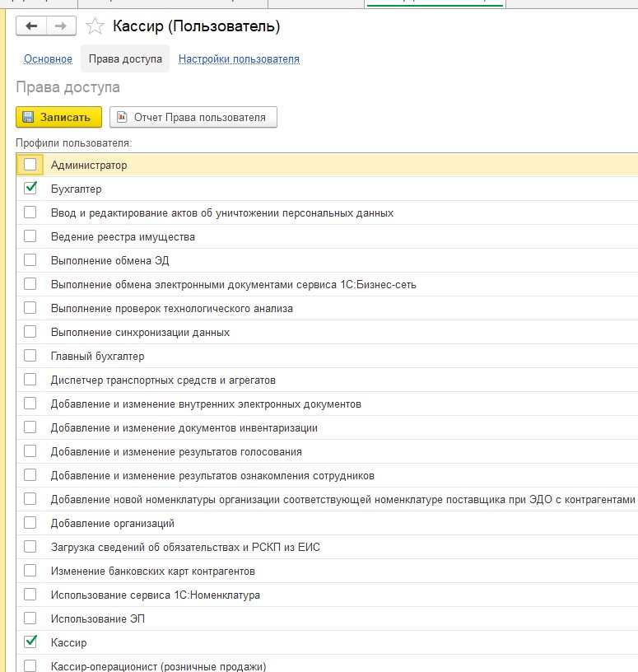Check the Кассир-операционист checkbox

[x=30, y=665]
